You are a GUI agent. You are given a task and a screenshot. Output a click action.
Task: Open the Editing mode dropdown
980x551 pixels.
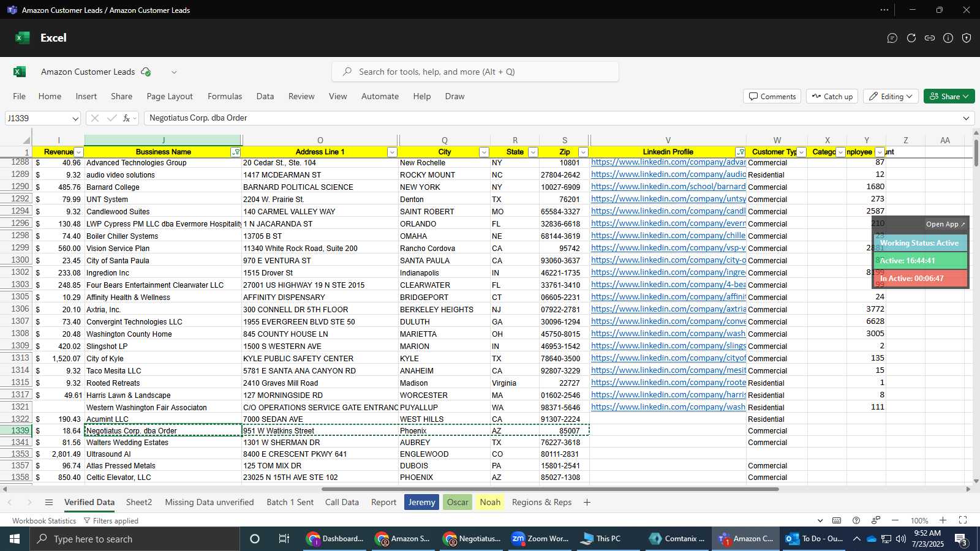click(891, 97)
